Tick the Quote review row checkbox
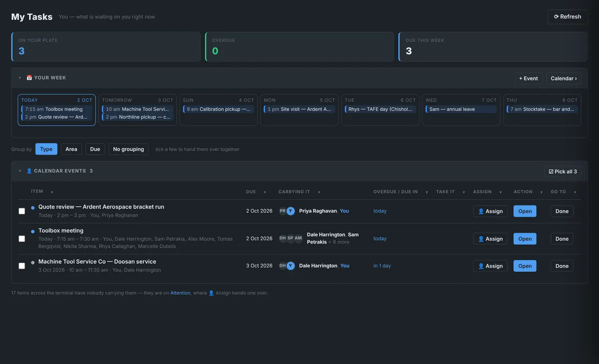This screenshot has height=364, width=599. coord(22,211)
